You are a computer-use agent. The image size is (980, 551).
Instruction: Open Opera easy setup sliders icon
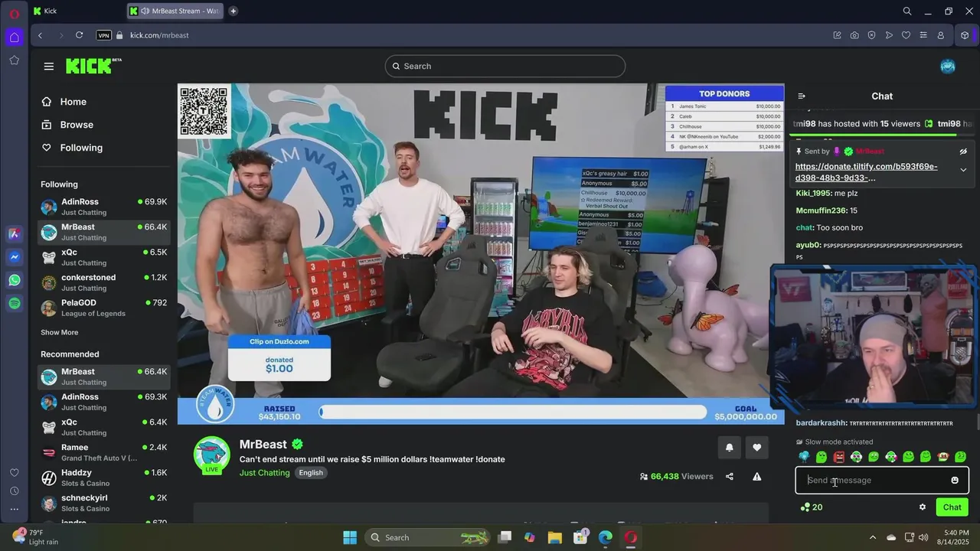[x=923, y=35]
